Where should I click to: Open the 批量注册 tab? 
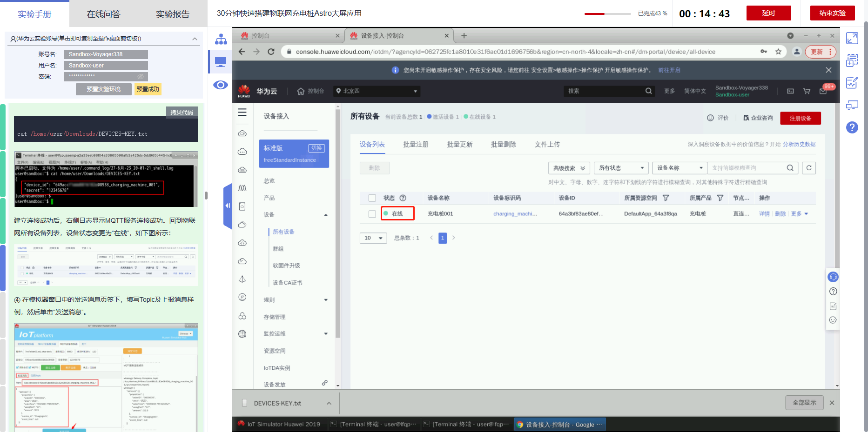pyautogui.click(x=416, y=145)
